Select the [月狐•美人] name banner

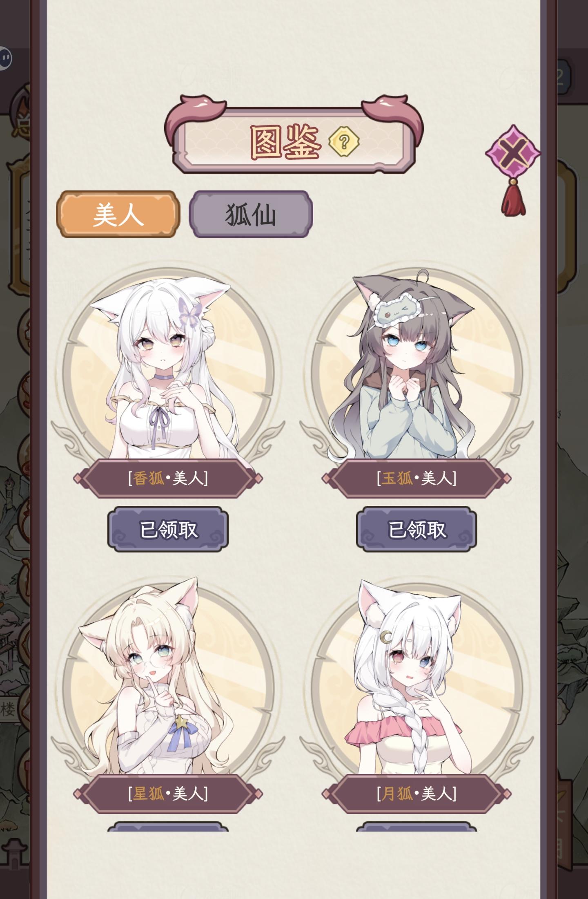(x=416, y=794)
